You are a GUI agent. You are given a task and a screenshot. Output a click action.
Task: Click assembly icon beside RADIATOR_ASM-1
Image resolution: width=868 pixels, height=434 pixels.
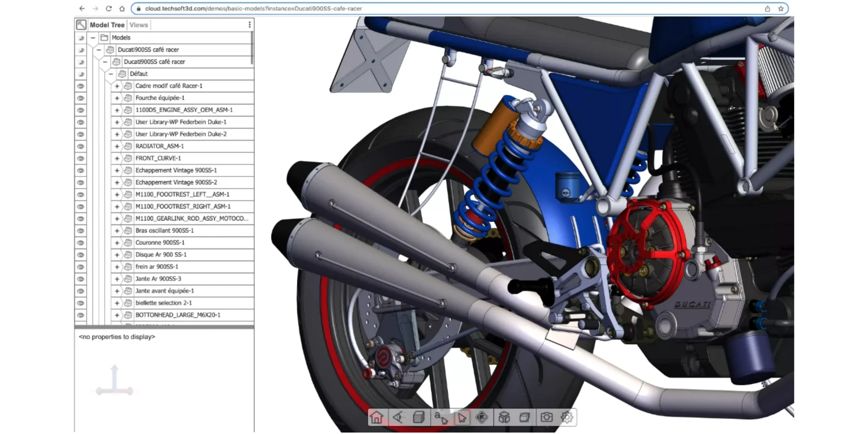pos(128,146)
